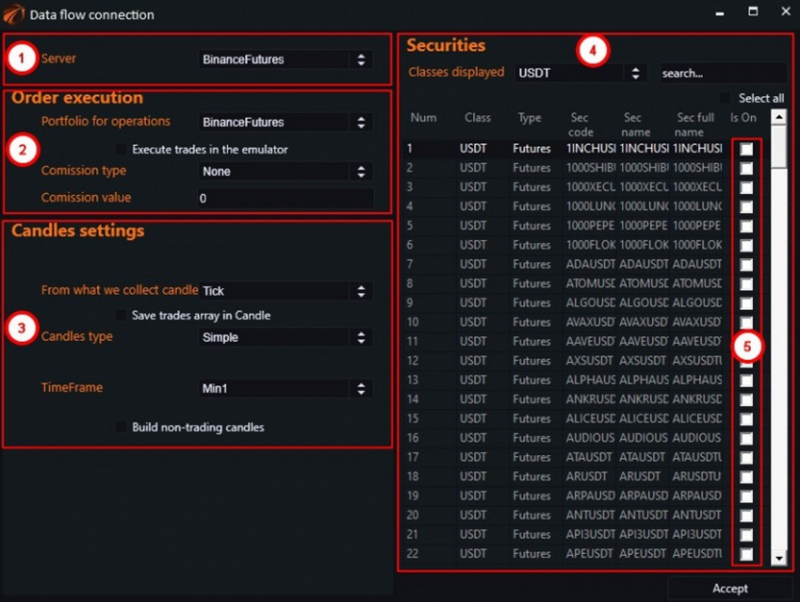Click the securities list scroll down arrow
This screenshot has height=602, width=800.
pos(779,558)
